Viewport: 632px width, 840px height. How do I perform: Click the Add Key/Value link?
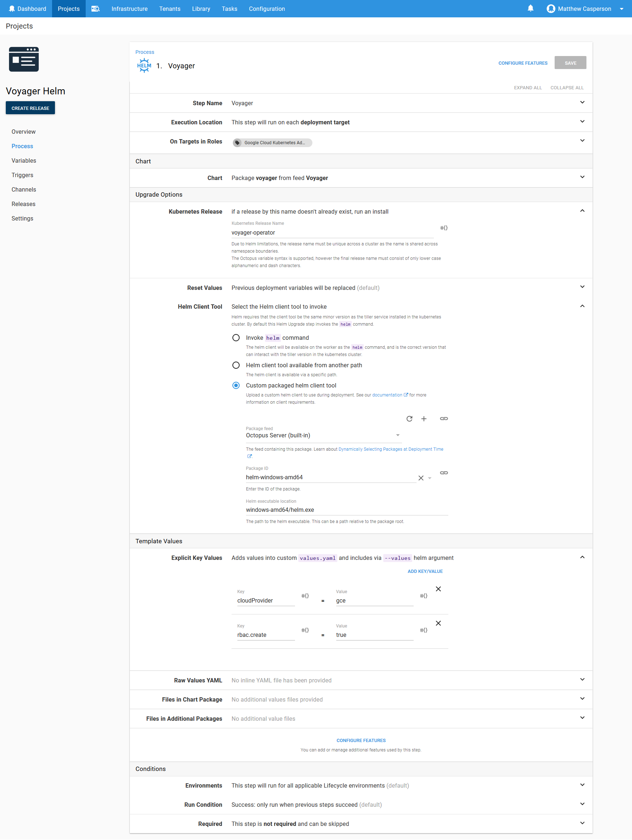(x=424, y=571)
